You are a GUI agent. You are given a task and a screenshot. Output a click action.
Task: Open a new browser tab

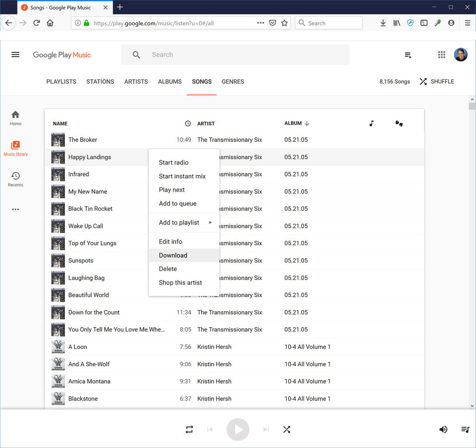point(120,7)
